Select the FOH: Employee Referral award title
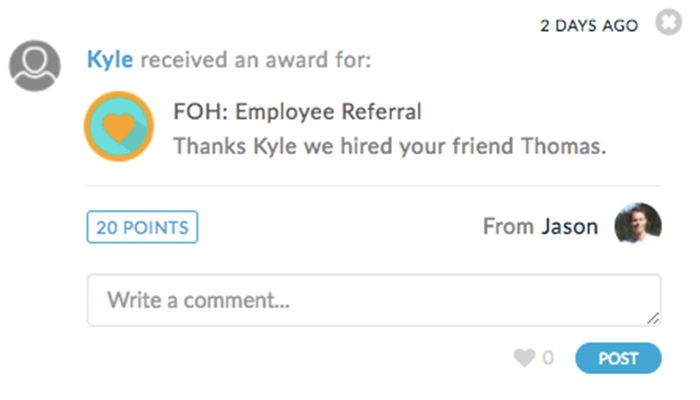Image resolution: width=700 pixels, height=400 pixels. (x=297, y=111)
